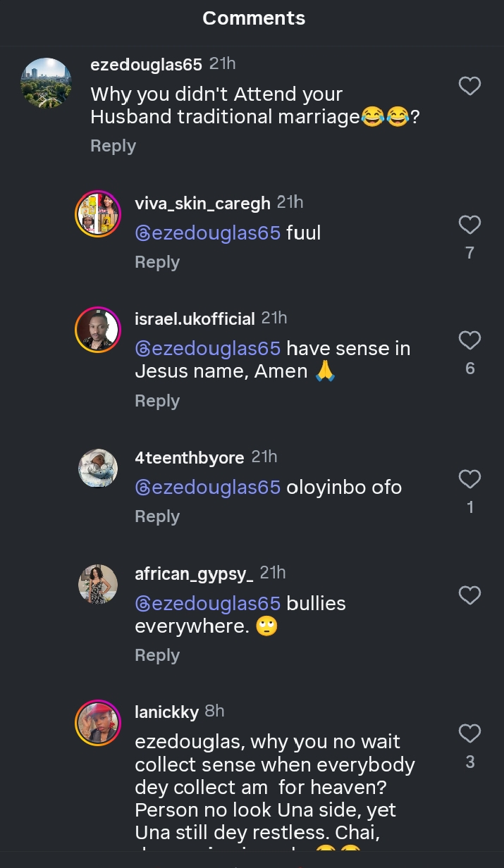Tap heart next to lanickky's comment
504x868 pixels.
click(469, 733)
